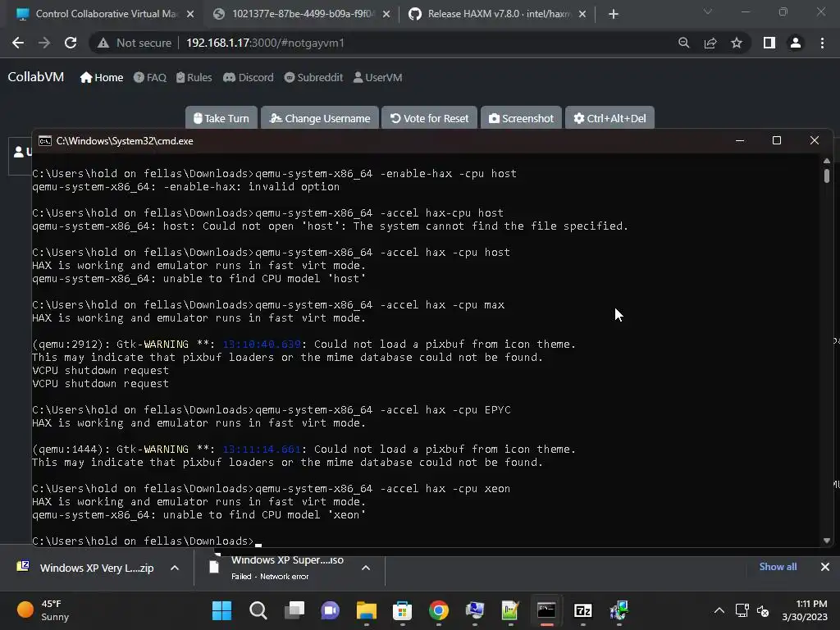The image size is (840, 630).
Task: Open the Chrome profile icon
Action: coord(796,43)
